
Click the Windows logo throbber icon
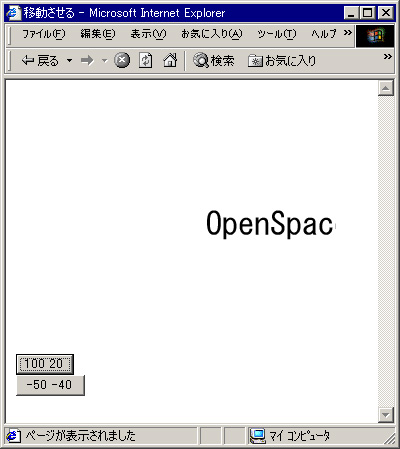(x=375, y=36)
